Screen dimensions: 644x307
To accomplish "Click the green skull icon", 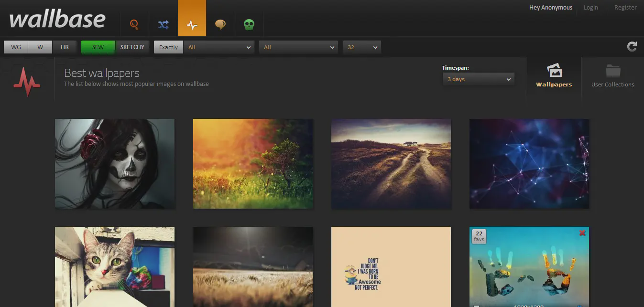I will 249,24.
